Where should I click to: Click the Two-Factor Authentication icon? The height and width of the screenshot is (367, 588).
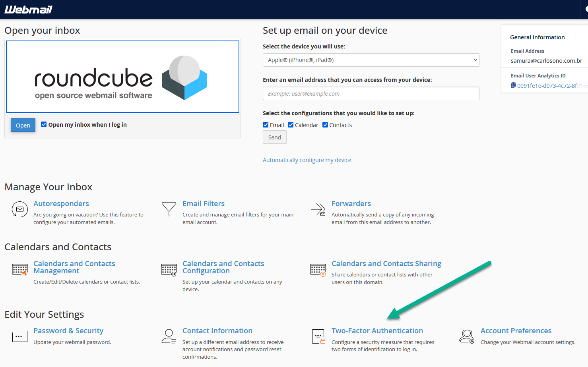click(x=318, y=336)
